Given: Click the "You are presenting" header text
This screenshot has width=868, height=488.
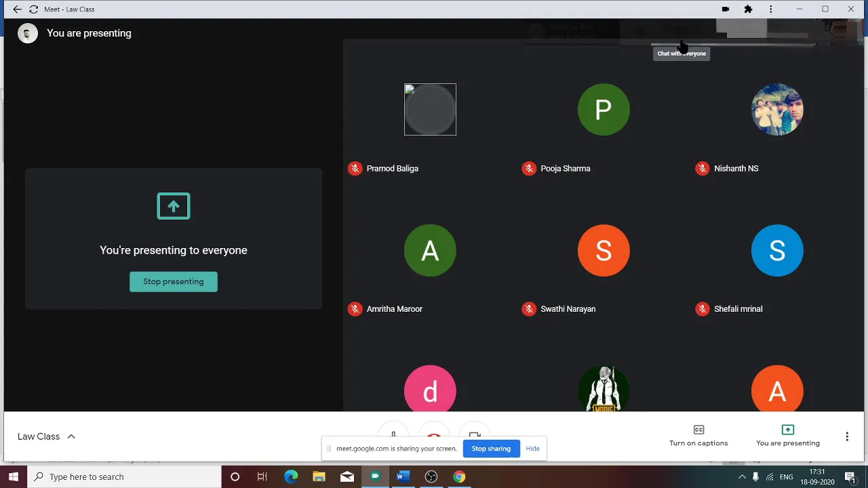Looking at the screenshot, I should click(89, 33).
